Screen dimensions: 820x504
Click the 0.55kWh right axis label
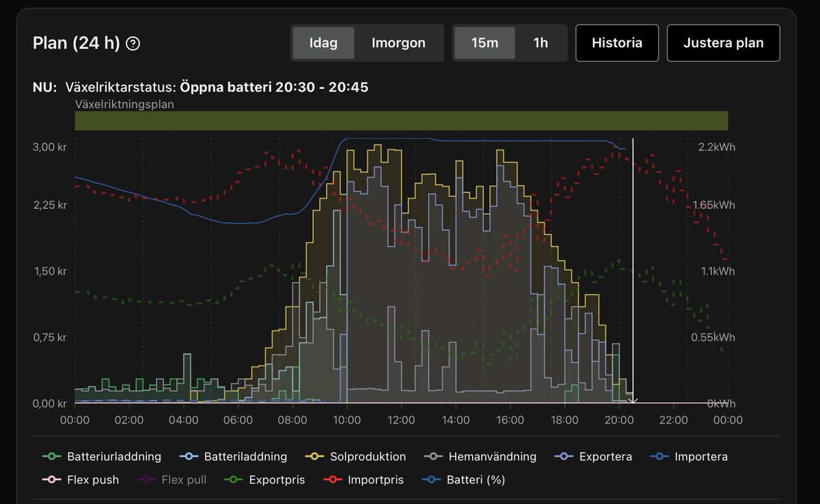point(713,337)
